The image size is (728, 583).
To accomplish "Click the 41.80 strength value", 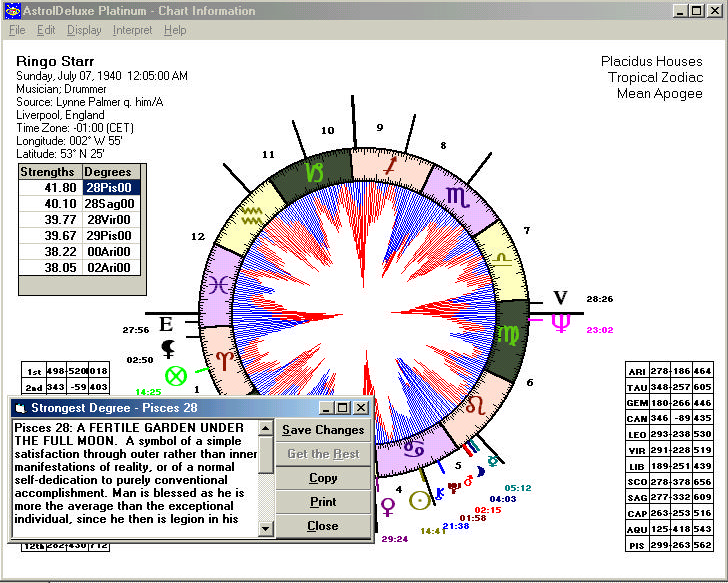I will pos(51,188).
